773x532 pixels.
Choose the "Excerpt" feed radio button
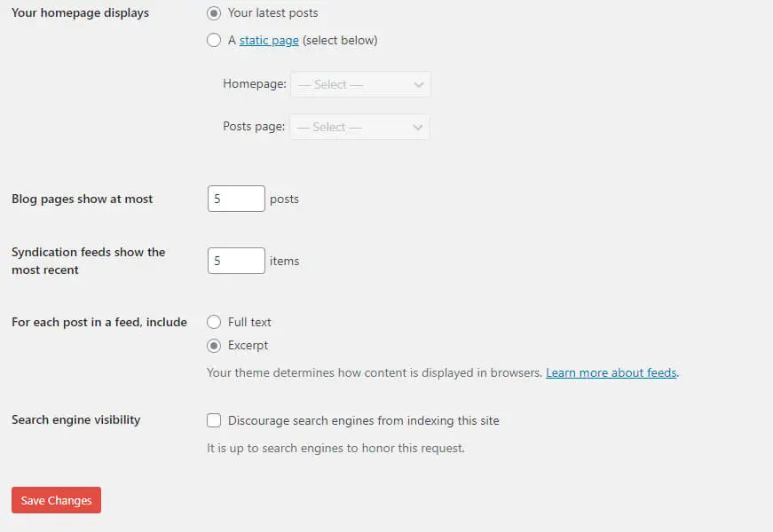(x=214, y=346)
